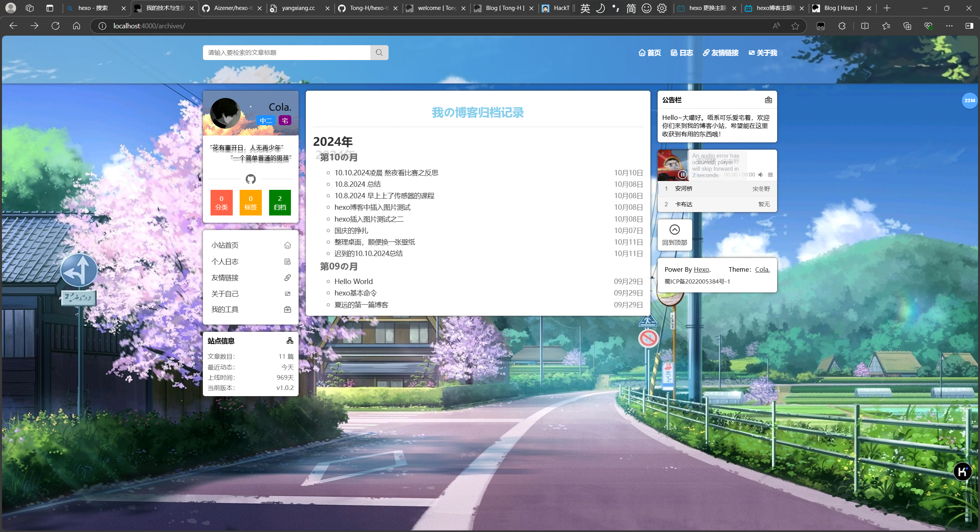This screenshot has height=532, width=980.
Task: Open 友情链接 in top navigation
Action: point(721,53)
